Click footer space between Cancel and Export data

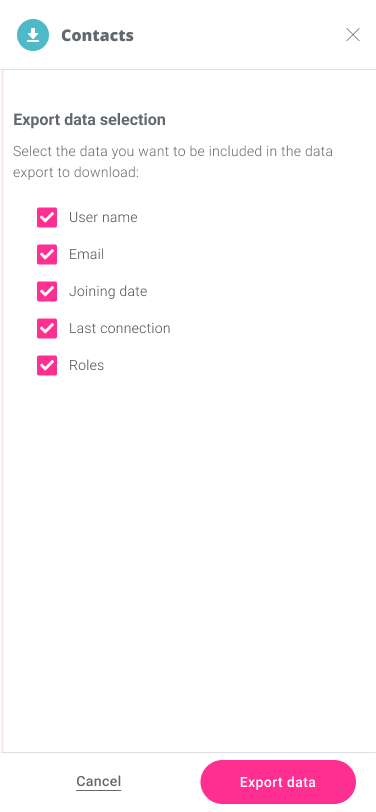pyautogui.click(x=161, y=782)
